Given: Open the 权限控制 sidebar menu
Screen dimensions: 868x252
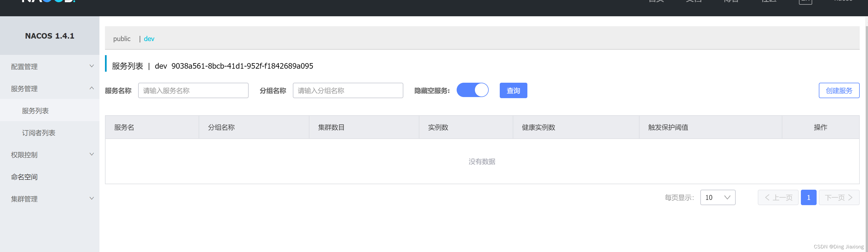Looking at the screenshot, I should point(49,155).
